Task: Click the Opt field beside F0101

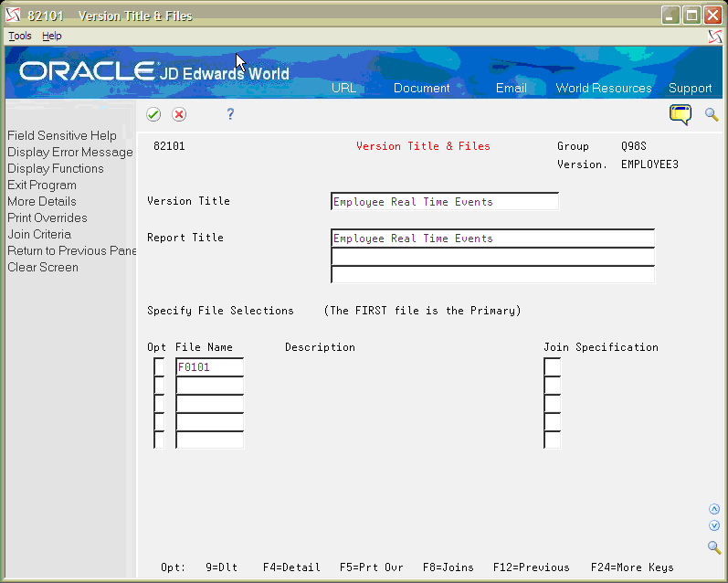Action: (159, 367)
